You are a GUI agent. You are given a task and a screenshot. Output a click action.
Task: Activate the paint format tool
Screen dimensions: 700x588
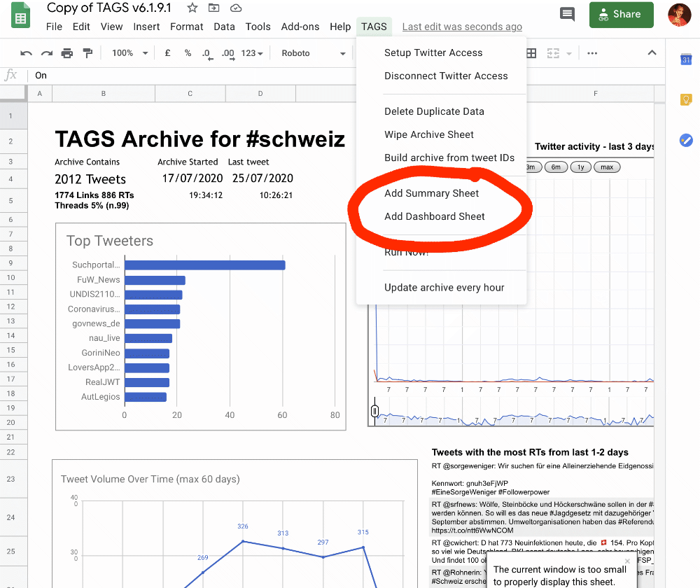[x=87, y=54]
